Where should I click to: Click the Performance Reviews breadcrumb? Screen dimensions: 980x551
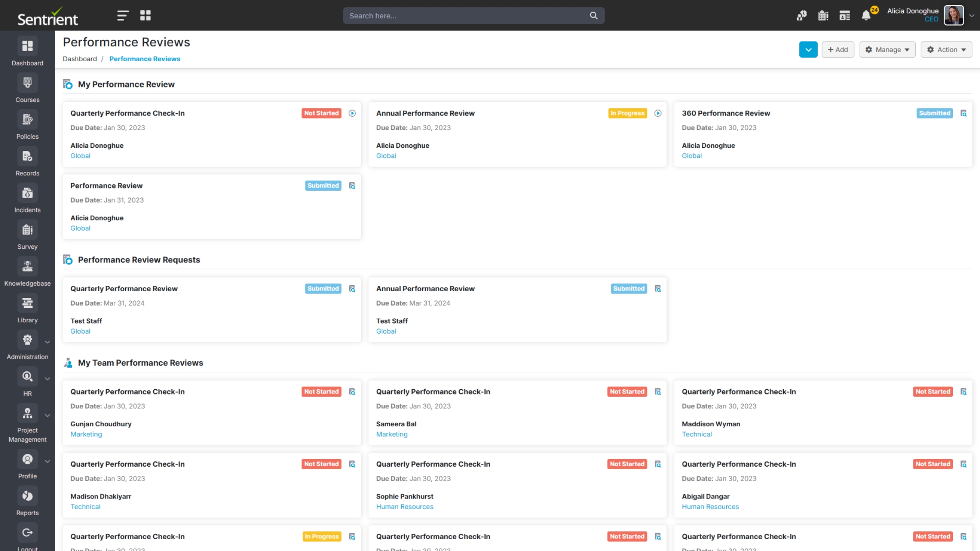pyautogui.click(x=144, y=59)
